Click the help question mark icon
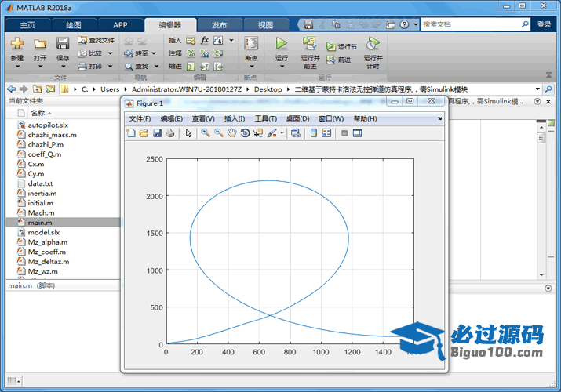 tap(404, 24)
